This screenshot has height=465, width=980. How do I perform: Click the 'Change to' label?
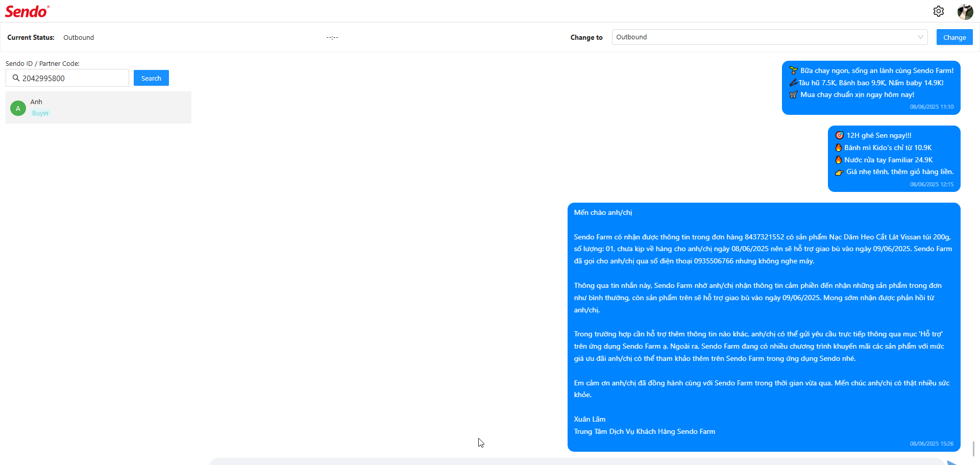pos(586,37)
